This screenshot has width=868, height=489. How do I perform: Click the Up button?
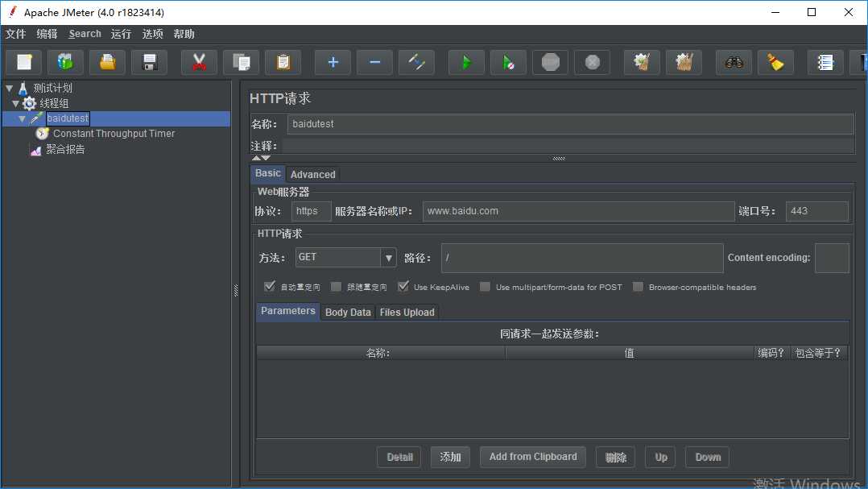pyautogui.click(x=661, y=457)
